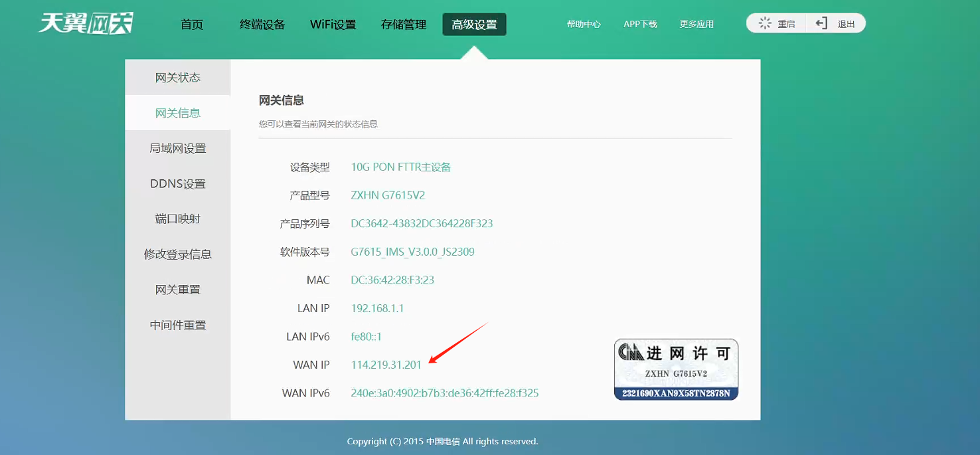Click the 网关信息 page heading
This screenshot has width=980, height=455.
tap(282, 100)
